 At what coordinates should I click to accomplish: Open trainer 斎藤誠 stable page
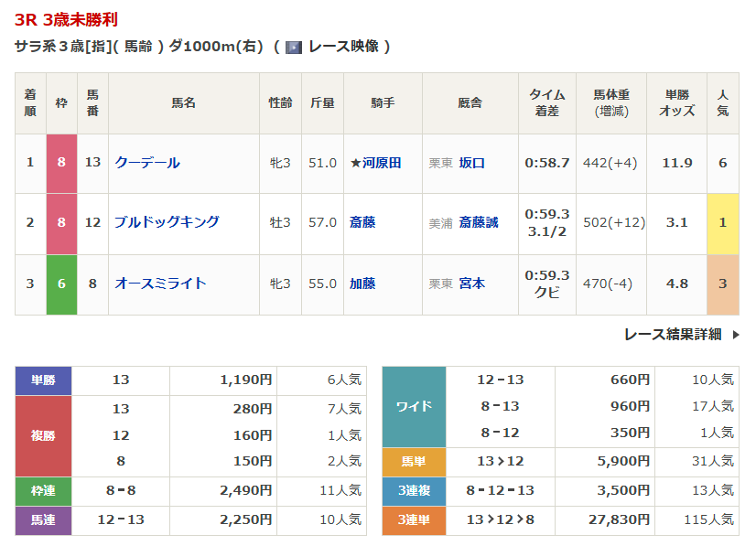[x=479, y=222]
